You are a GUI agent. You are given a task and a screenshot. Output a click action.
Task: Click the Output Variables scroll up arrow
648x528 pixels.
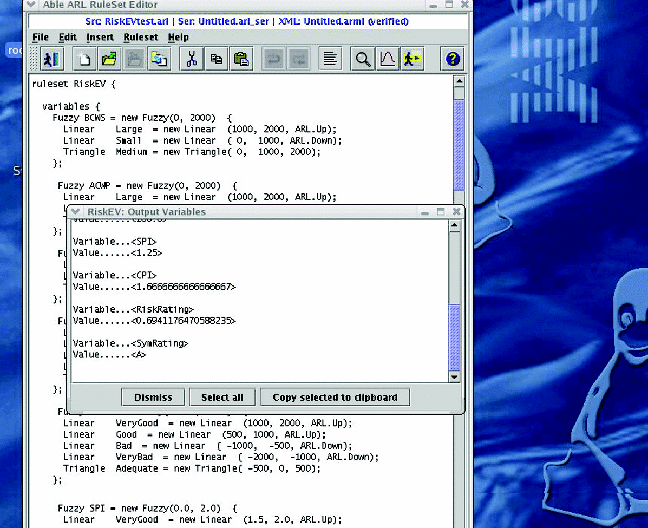tap(454, 226)
